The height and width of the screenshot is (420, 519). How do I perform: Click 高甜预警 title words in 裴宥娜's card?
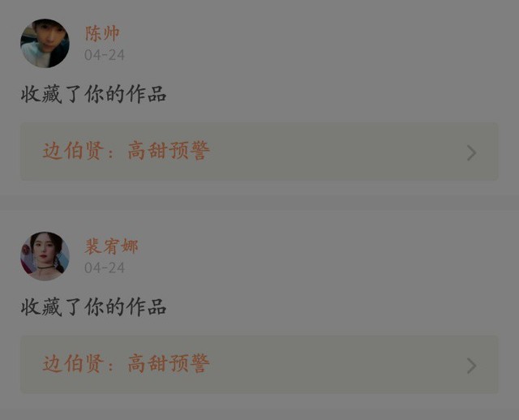point(169,364)
